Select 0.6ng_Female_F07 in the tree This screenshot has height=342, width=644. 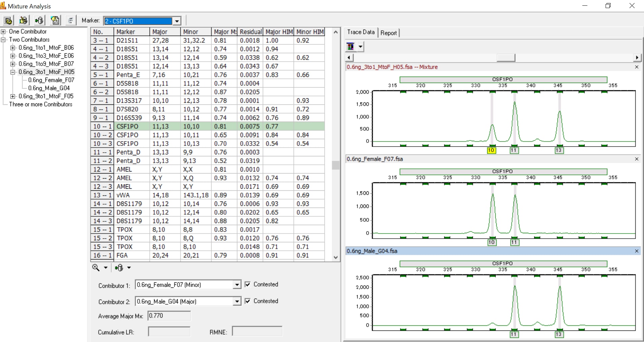pos(51,80)
